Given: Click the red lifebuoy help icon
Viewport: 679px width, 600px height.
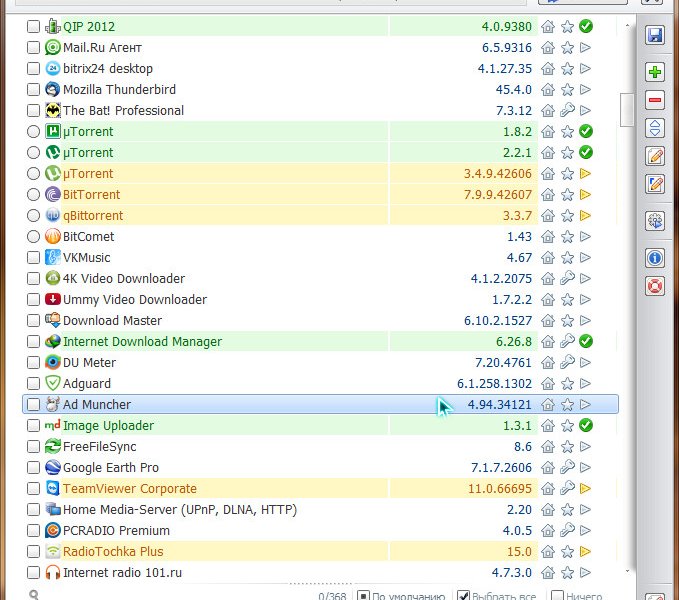Looking at the screenshot, I should 655,286.
